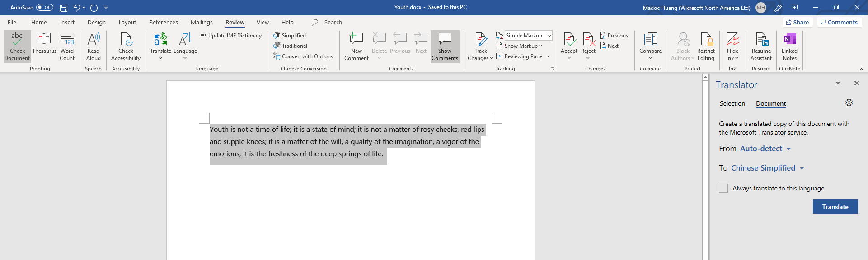Expand the Simple Markup dropdown
868x260 pixels.
549,36
